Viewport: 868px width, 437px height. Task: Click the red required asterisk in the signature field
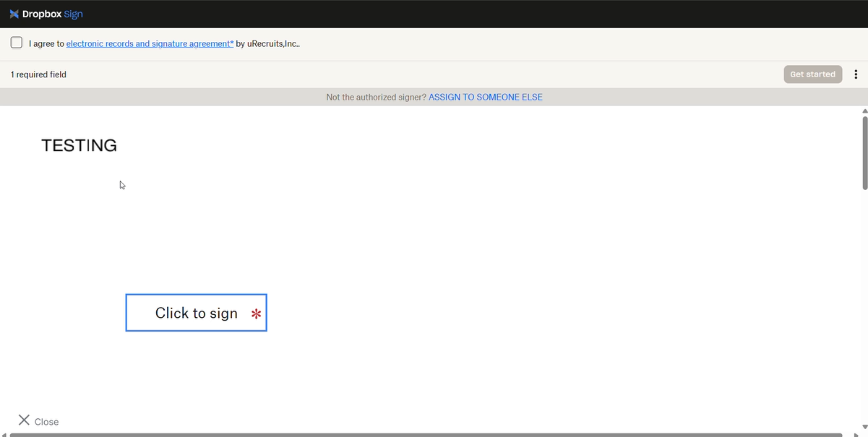(x=256, y=313)
